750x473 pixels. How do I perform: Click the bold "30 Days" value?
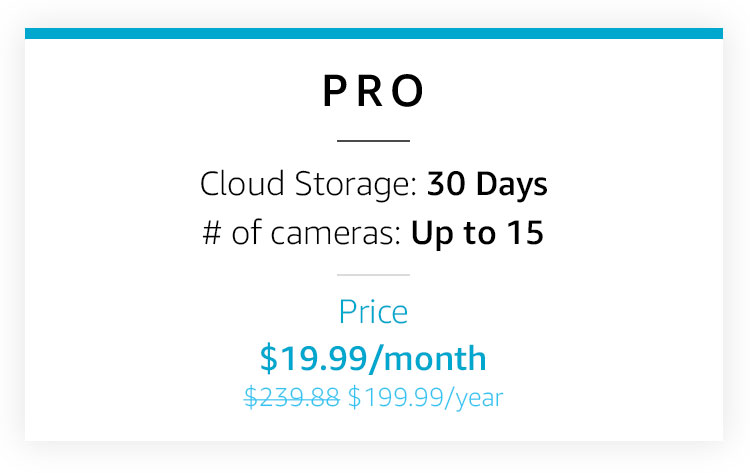(487, 185)
